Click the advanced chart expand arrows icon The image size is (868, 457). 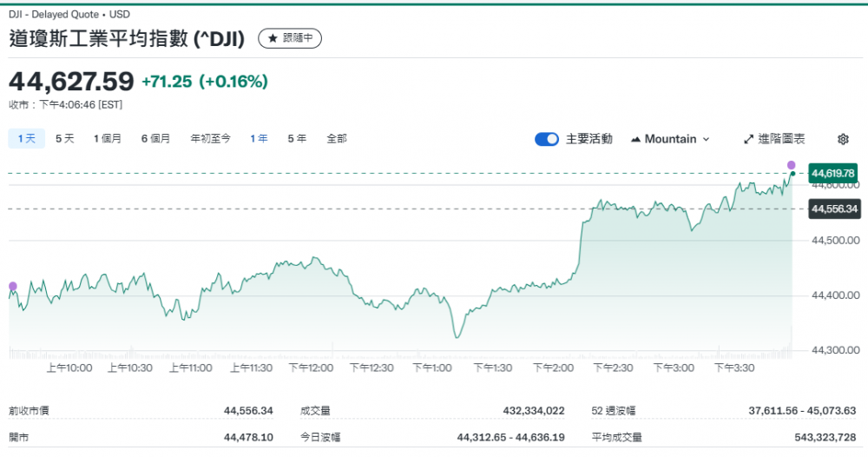(x=749, y=139)
